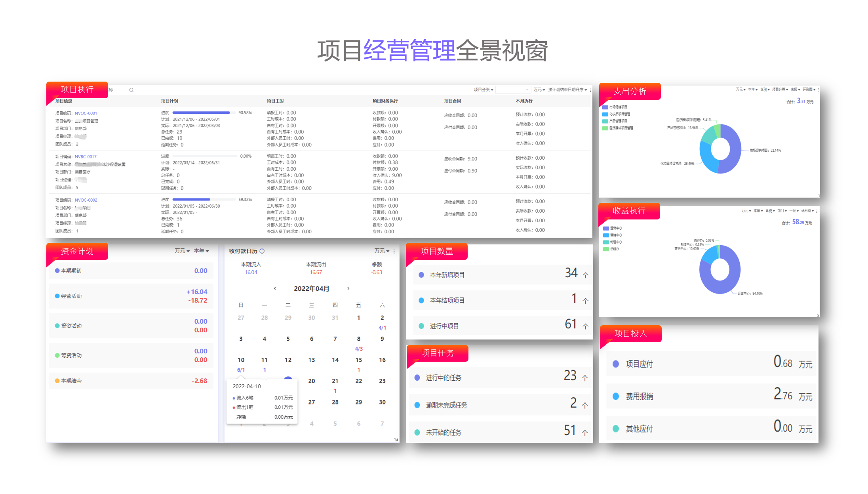This screenshot has width=868, height=494.
Task: Click the up arrow beside 本年新增项目
Action: (585, 275)
